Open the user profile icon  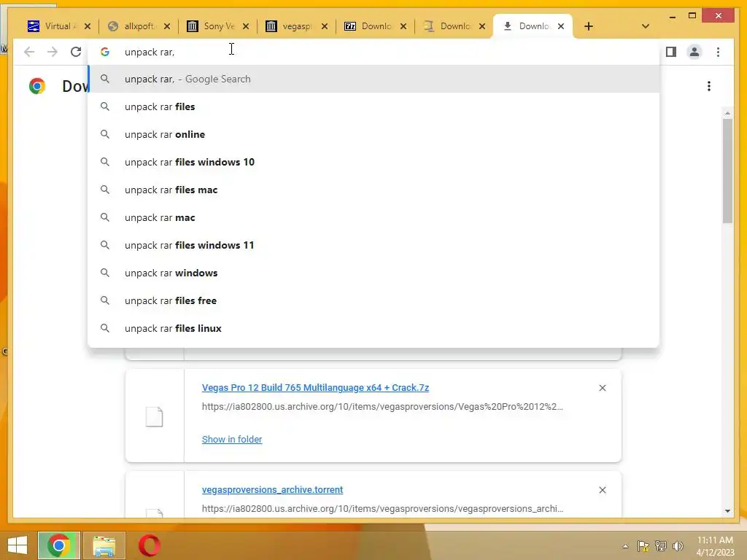pos(694,52)
